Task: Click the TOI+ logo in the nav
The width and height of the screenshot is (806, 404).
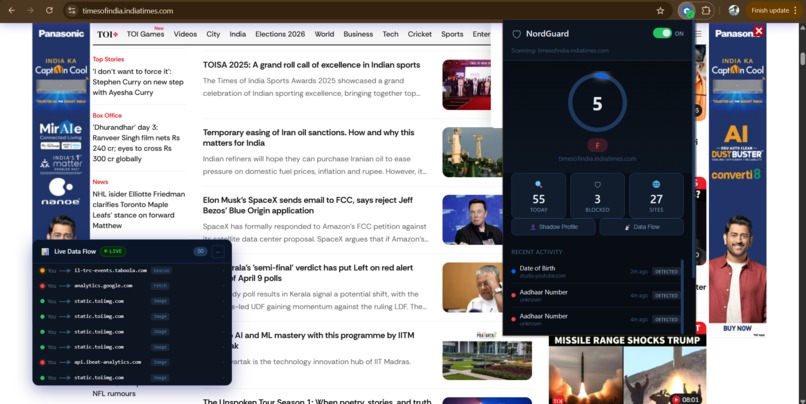Action: coord(107,34)
